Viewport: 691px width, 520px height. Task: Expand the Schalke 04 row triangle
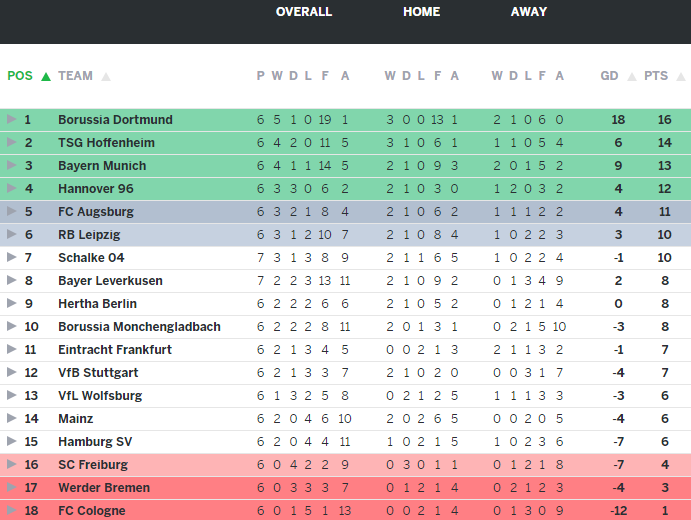point(11,258)
